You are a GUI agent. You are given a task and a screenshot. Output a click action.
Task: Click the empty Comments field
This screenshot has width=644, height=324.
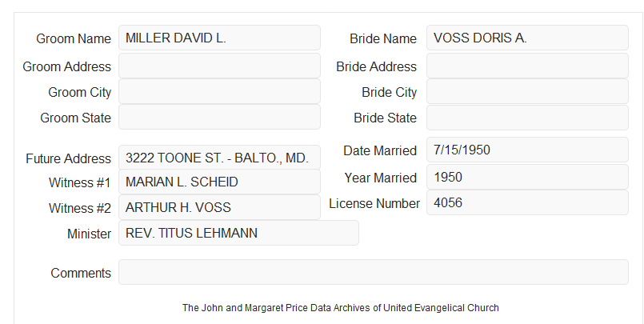pyautogui.click(x=374, y=272)
